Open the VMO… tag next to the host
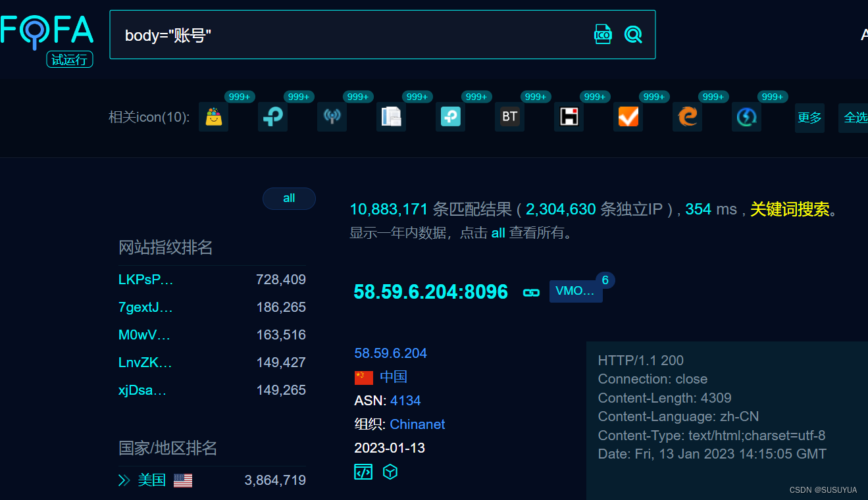This screenshot has height=500, width=868. (x=576, y=291)
